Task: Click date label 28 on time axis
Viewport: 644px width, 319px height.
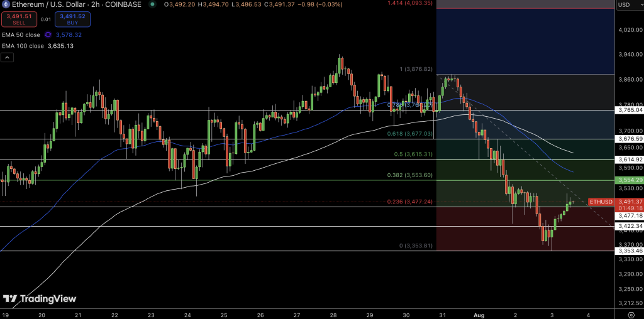Action: 333,315
